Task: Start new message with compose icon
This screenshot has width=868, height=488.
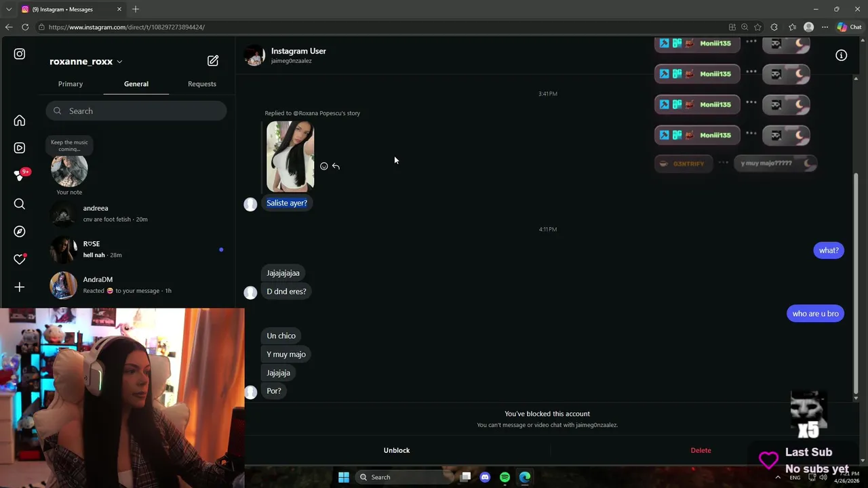Action: (x=213, y=60)
